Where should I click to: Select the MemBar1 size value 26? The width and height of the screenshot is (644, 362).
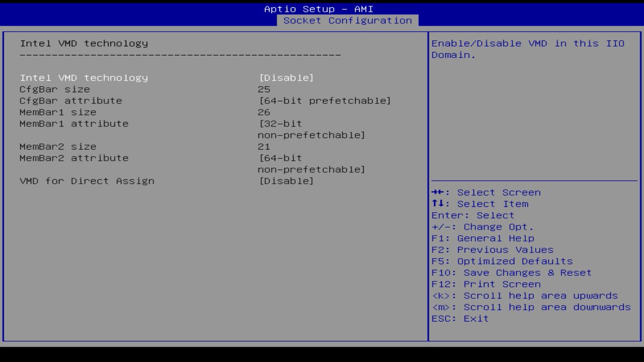[263, 112]
